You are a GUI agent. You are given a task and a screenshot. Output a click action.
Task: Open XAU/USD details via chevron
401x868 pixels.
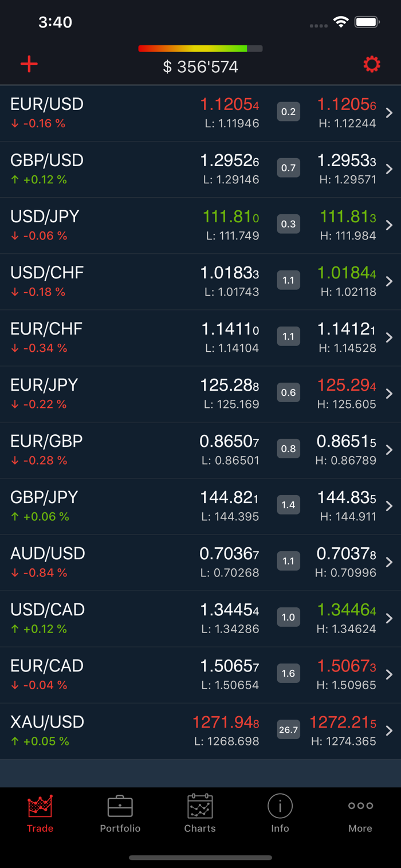coord(390,730)
